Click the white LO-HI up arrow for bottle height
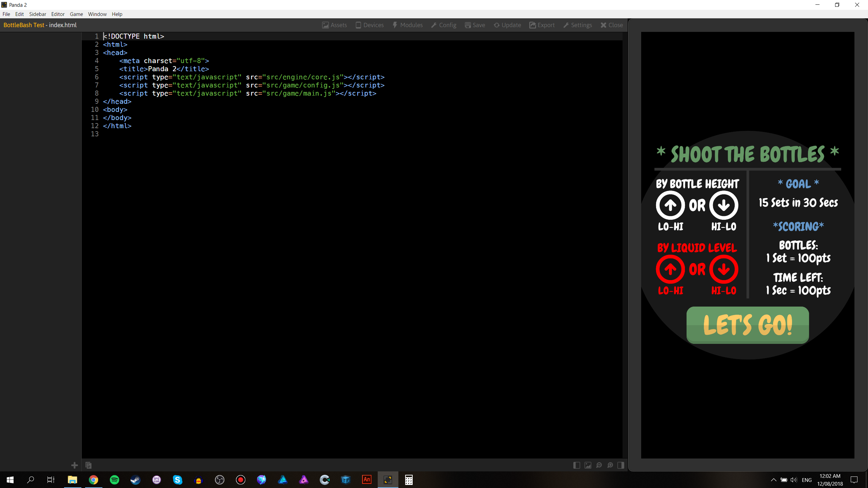Screen dimensions: 868x488 point(670,205)
